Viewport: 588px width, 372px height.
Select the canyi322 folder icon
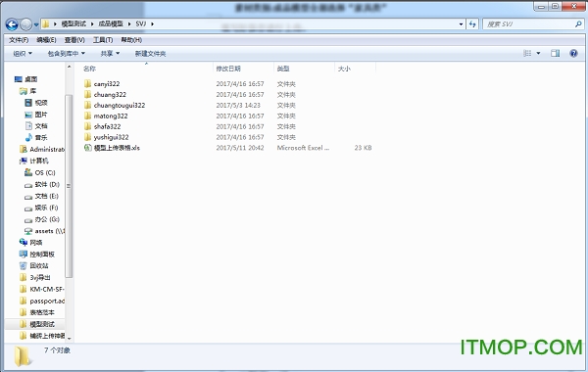88,83
